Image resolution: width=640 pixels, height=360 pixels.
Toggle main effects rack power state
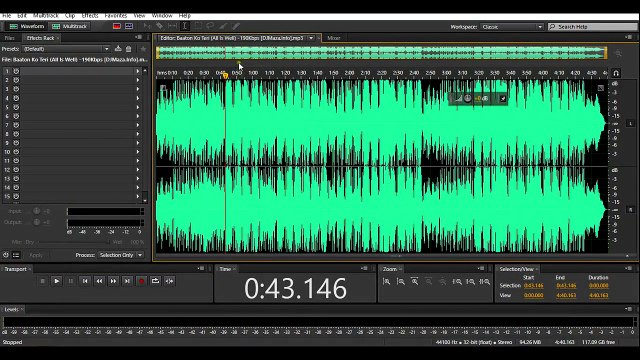pyautogui.click(x=6, y=255)
